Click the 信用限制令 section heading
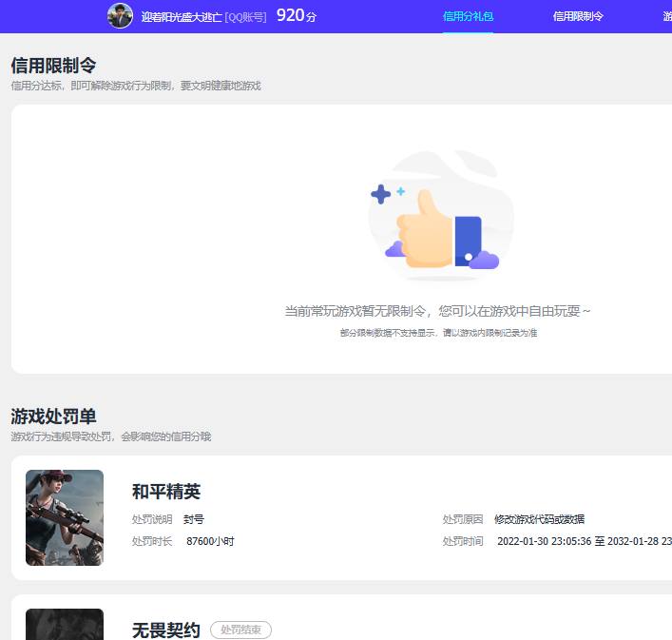Screen dimensions: 672x640 pyautogui.click(x=53, y=66)
